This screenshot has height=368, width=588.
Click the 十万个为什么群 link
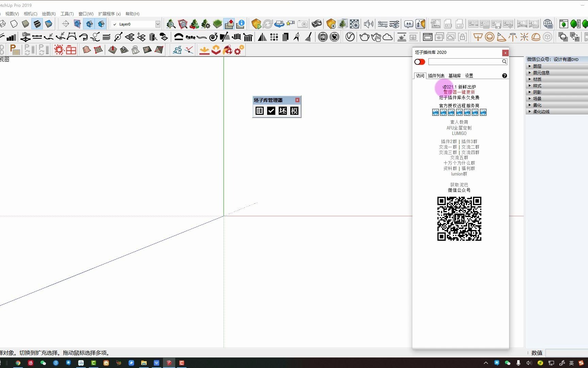459,163
